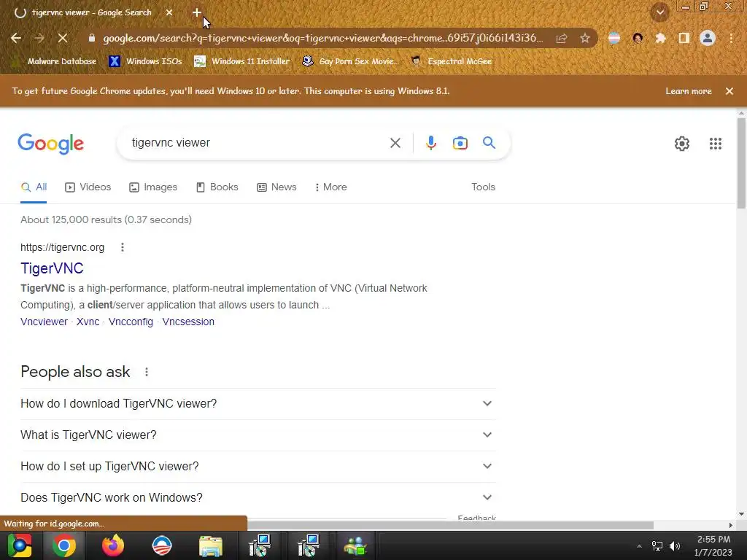Open Chrome from the taskbar

pyautogui.click(x=64, y=545)
